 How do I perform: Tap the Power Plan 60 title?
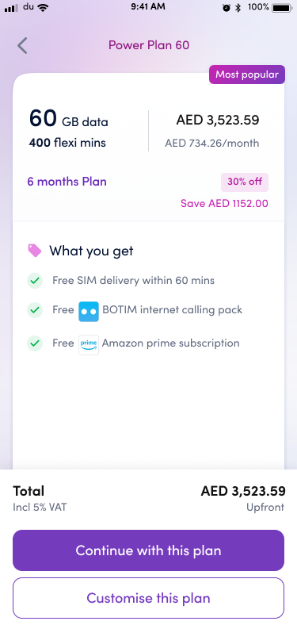tap(149, 45)
